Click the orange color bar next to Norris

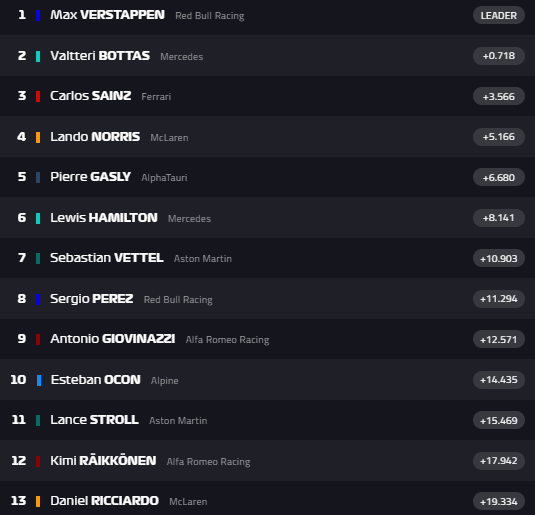click(x=38, y=137)
